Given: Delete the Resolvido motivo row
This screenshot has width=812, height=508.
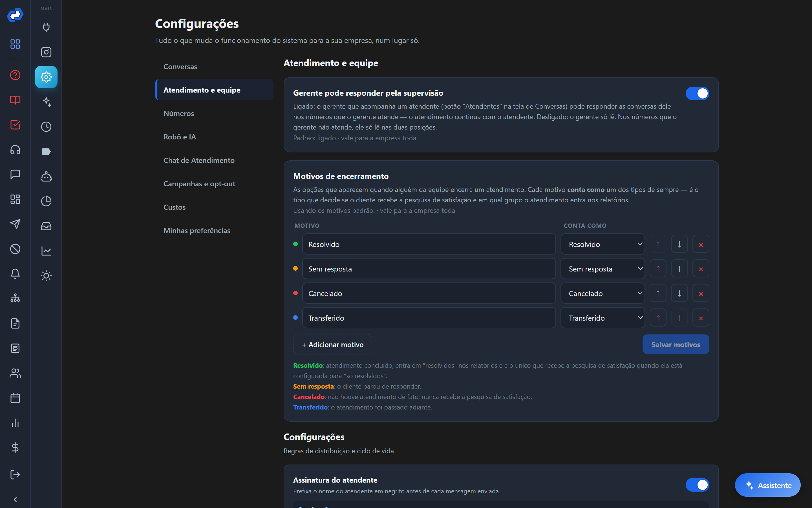Looking at the screenshot, I should (x=701, y=244).
